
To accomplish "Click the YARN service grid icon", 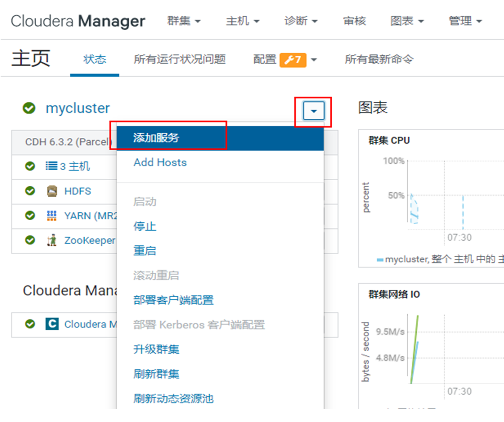I will pos(52,216).
